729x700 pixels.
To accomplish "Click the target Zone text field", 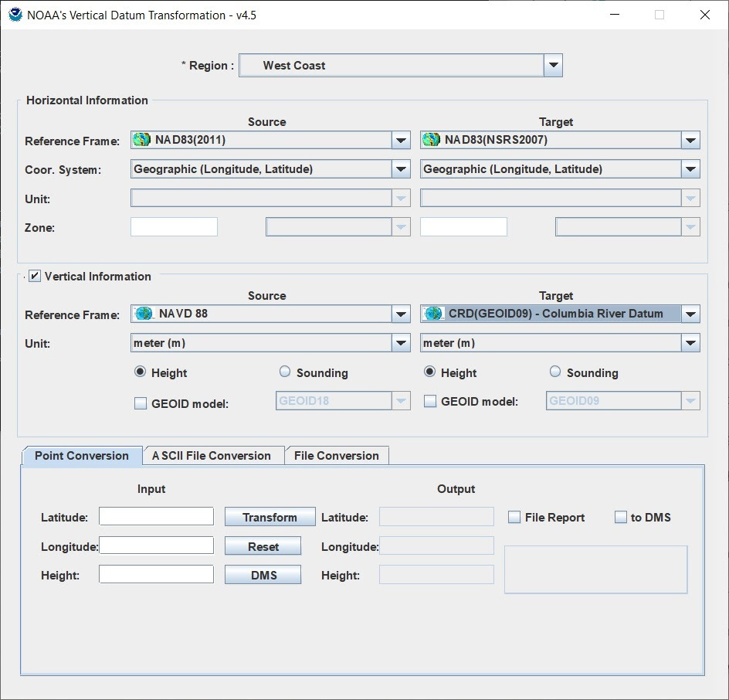I will 463,227.
